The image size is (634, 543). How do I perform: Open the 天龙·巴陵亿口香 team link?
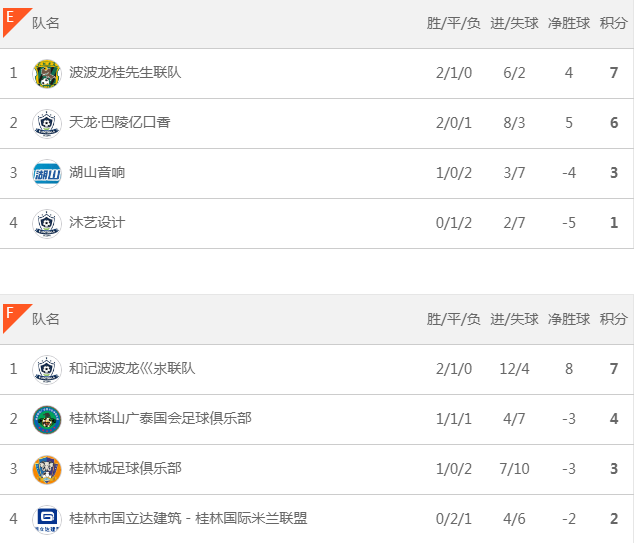click(x=120, y=123)
